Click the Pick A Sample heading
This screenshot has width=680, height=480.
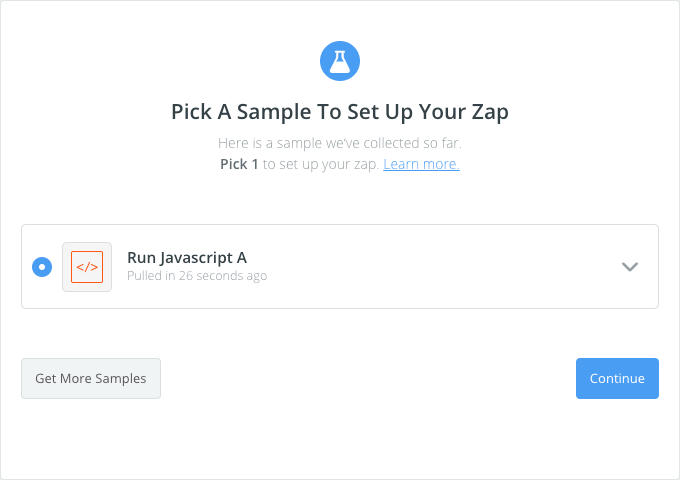pyautogui.click(x=340, y=112)
